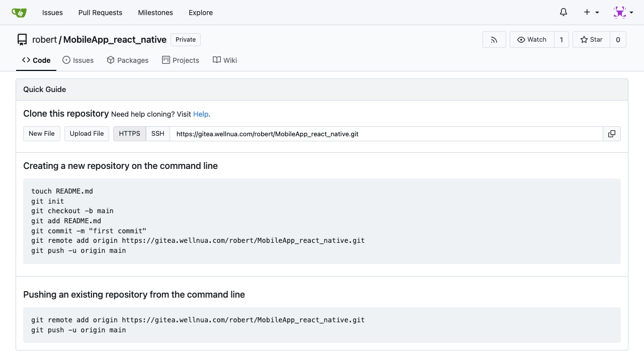The width and height of the screenshot is (644, 362).
Task: Click the Gitea logo home icon
Action: point(19,13)
